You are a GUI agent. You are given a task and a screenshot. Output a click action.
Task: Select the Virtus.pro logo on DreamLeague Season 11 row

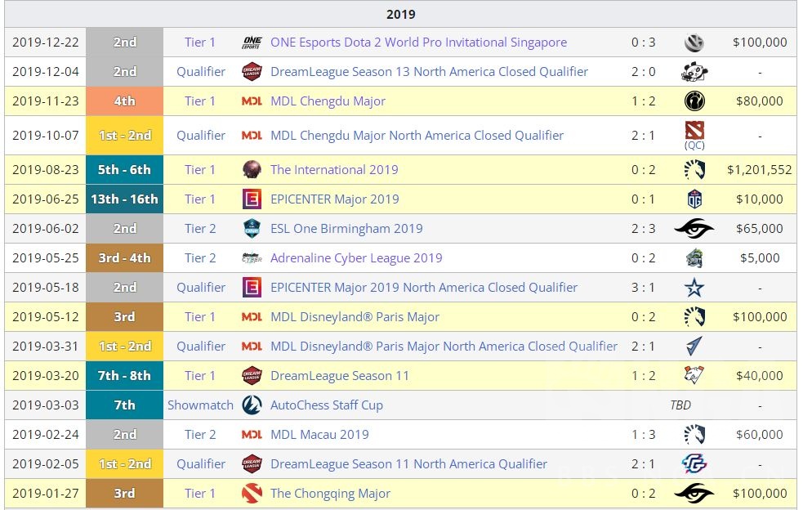coord(694,375)
